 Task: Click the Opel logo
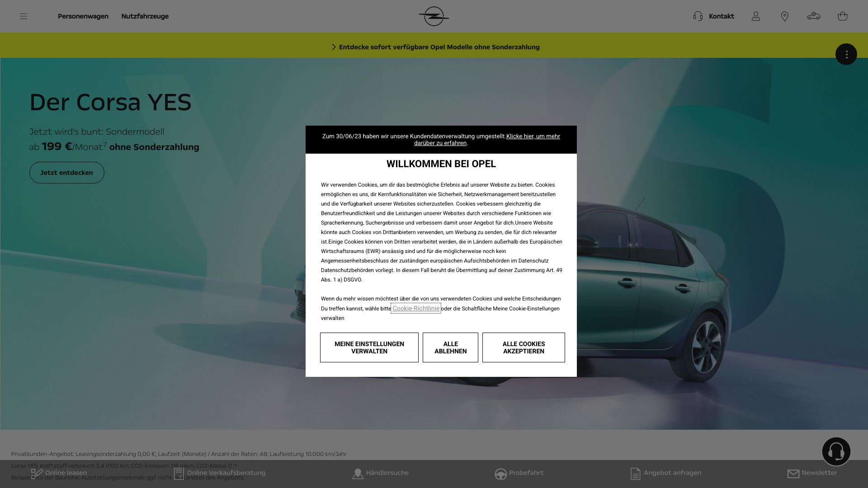[434, 16]
